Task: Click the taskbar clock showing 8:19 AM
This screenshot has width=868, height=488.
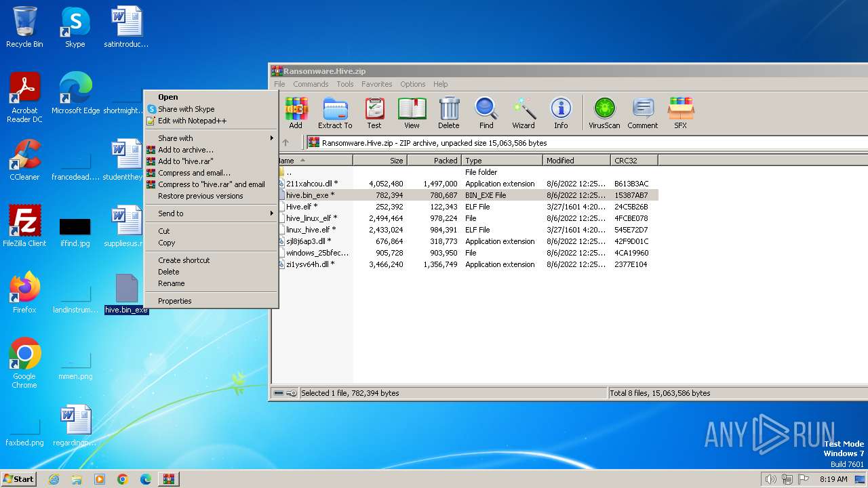Action: point(833,479)
